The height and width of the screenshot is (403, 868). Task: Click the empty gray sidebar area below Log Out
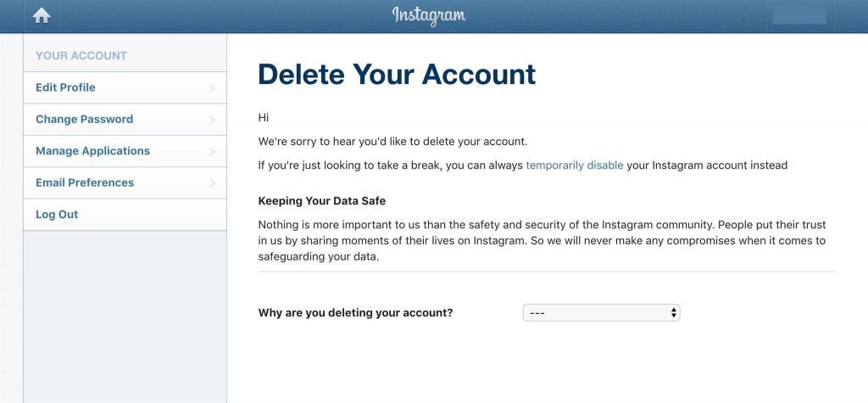pos(125,316)
